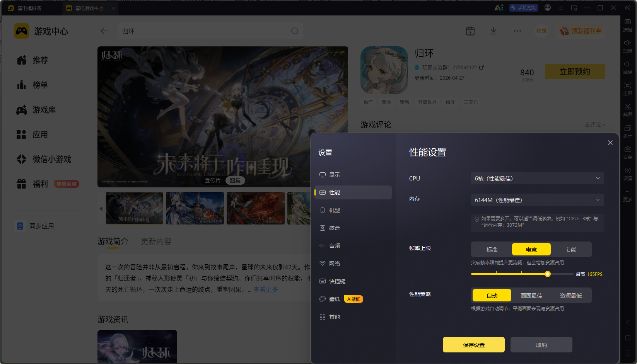Set frame rate limit to 节能
This screenshot has height=364, width=637.
tap(571, 250)
